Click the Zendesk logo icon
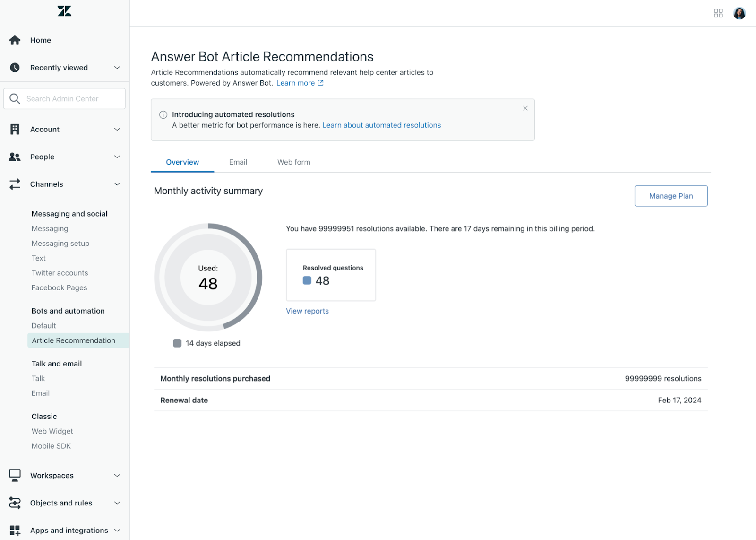 [64, 11]
